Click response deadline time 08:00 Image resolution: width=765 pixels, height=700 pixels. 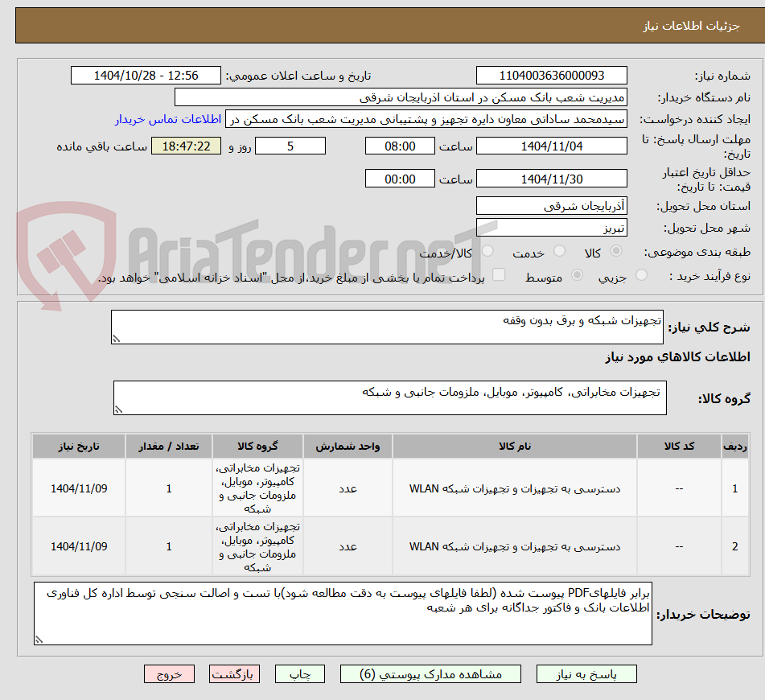[x=400, y=146]
